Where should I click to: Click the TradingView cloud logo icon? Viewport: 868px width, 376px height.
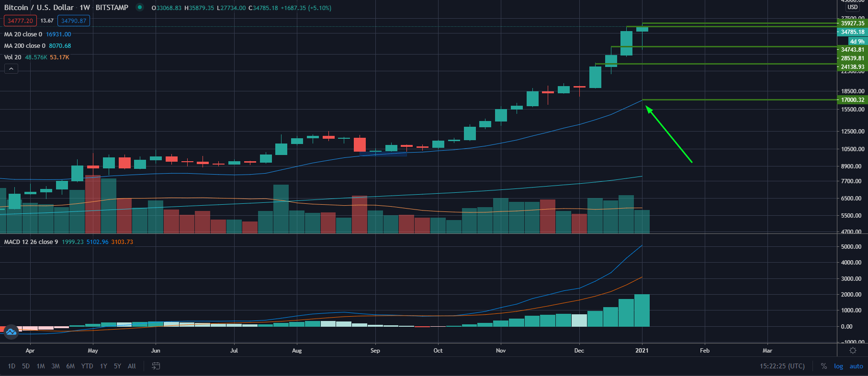(x=11, y=332)
